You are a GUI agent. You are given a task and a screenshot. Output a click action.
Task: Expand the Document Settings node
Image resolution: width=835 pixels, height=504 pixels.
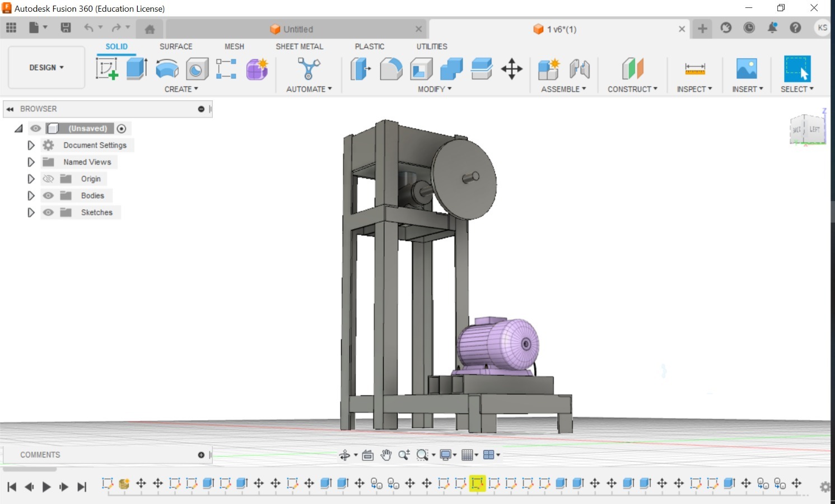(x=31, y=145)
